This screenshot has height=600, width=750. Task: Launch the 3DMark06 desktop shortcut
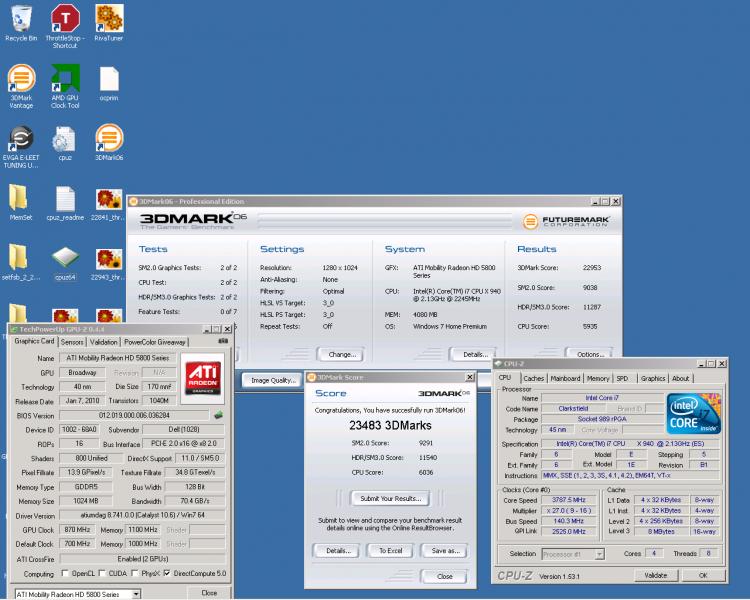(x=109, y=142)
